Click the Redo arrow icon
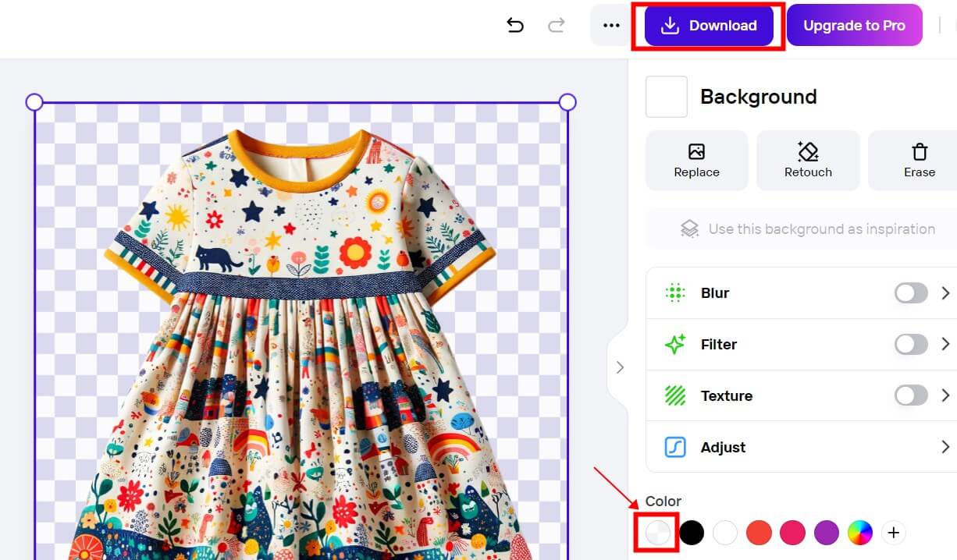Image resolution: width=957 pixels, height=560 pixels. click(x=557, y=25)
